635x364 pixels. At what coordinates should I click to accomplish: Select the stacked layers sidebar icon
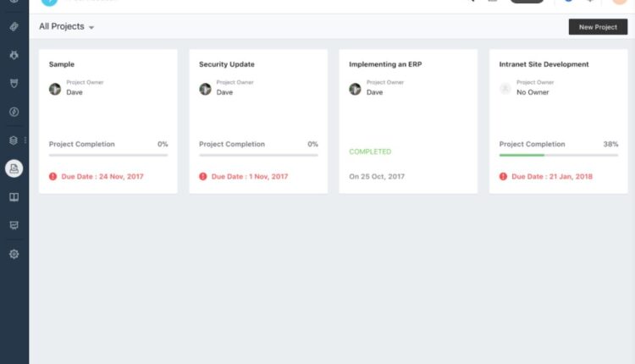(x=14, y=140)
